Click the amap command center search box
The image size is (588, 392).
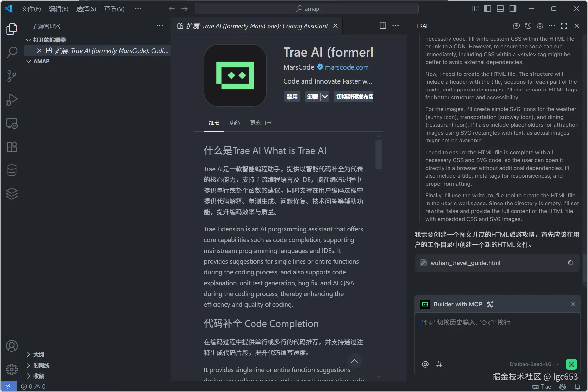coord(306,9)
